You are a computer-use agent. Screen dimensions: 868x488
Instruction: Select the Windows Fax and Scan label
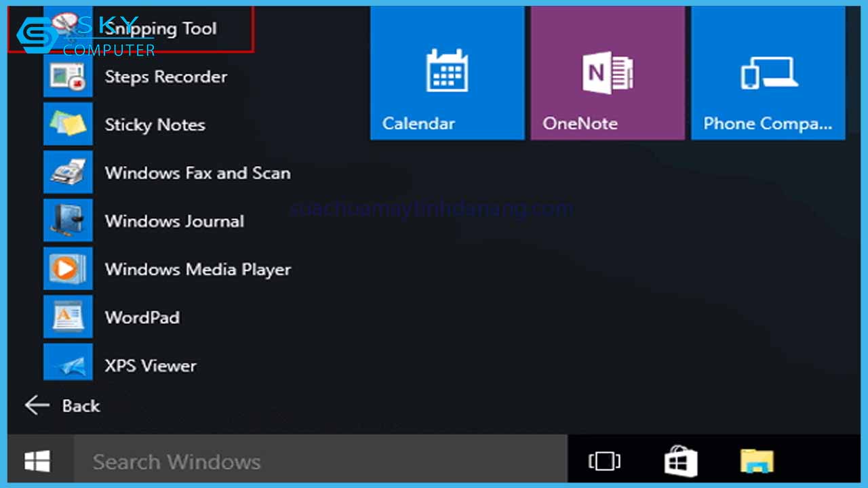pos(197,174)
